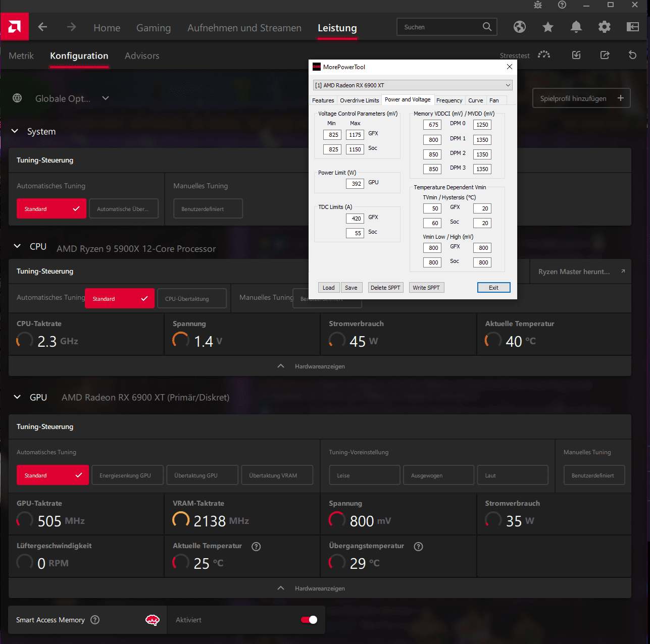Click the import profile icon

tap(576, 55)
